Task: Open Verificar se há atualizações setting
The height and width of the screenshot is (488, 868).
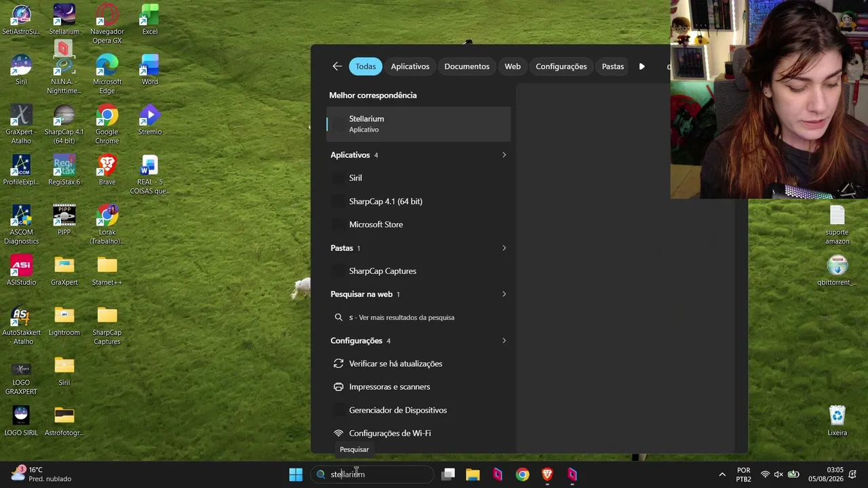Action: tap(418, 364)
